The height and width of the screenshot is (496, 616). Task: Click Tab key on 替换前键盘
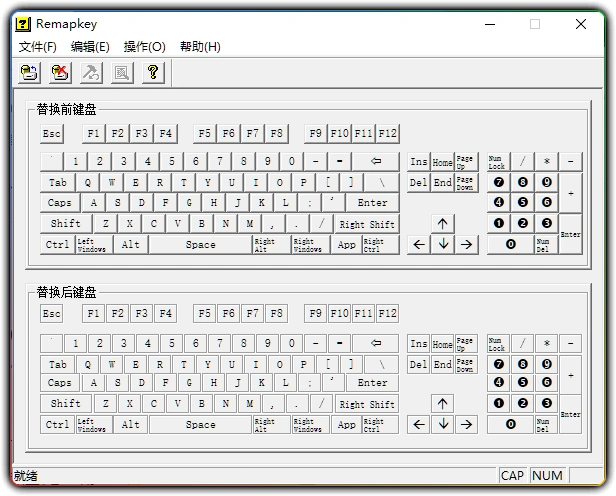(57, 183)
